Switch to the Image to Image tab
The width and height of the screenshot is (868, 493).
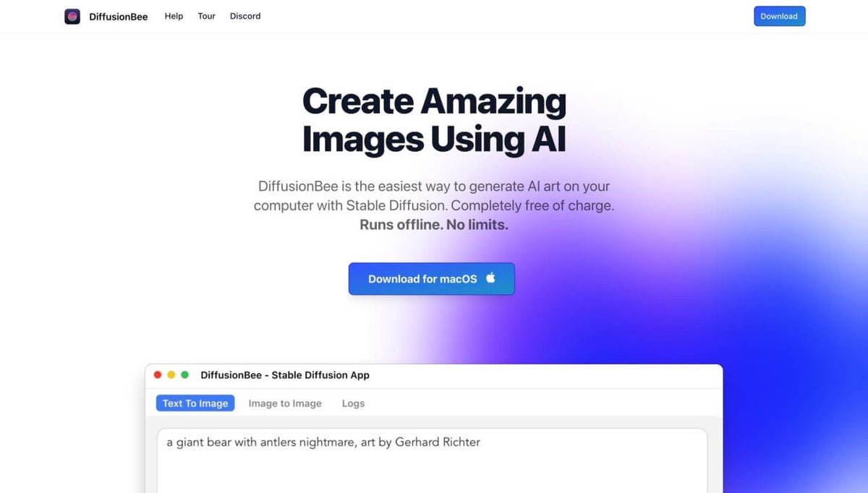285,403
